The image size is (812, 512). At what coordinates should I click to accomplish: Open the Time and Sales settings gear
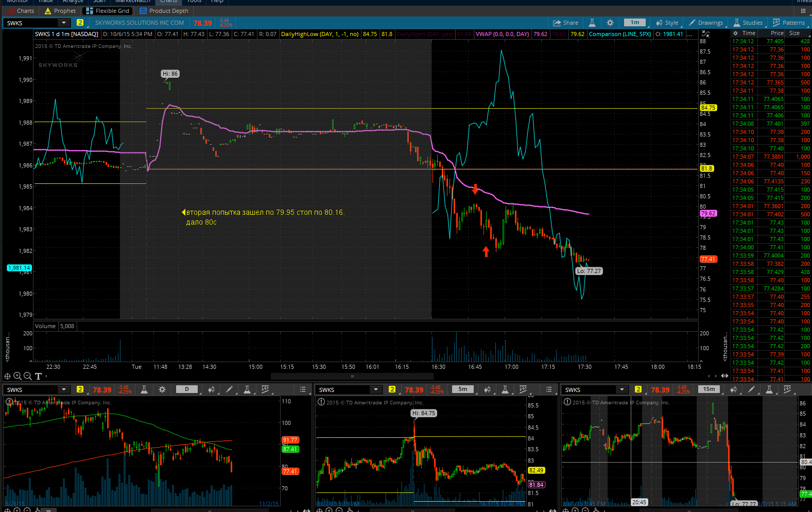[735, 33]
